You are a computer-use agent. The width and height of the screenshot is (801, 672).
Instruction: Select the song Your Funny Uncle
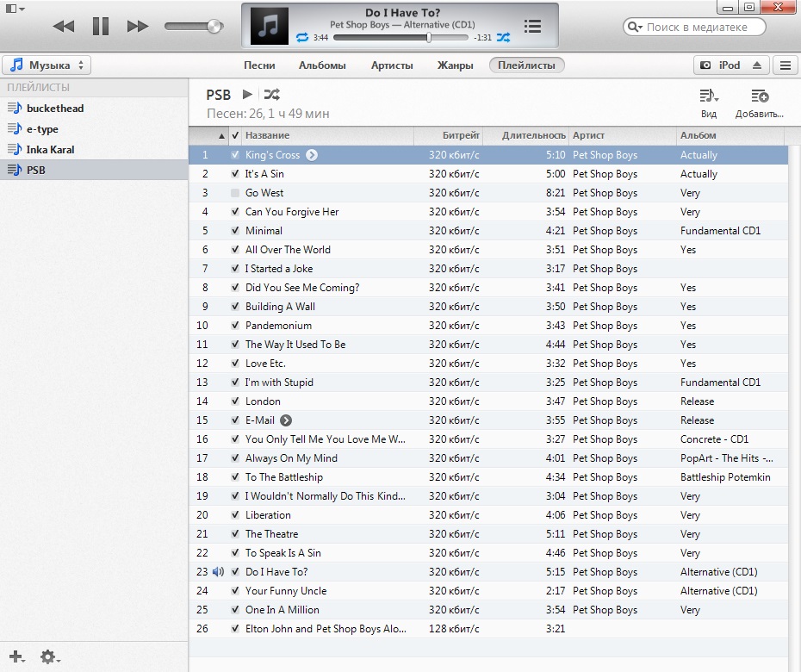coord(488,591)
